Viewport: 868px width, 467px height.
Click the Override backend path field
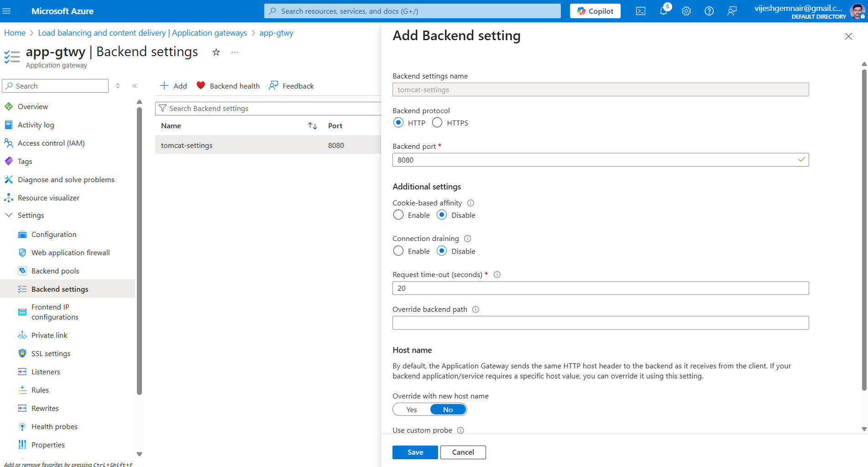point(600,323)
